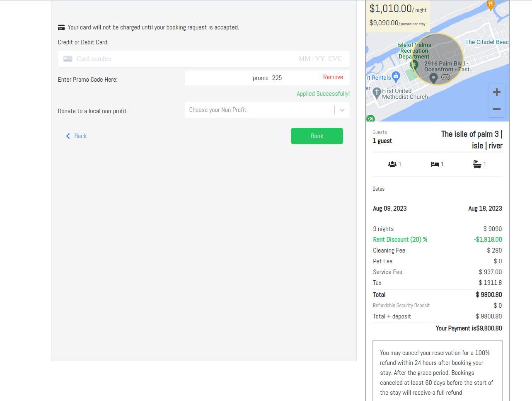Zoom in on the map
This screenshot has height=401, width=532.
(496, 92)
